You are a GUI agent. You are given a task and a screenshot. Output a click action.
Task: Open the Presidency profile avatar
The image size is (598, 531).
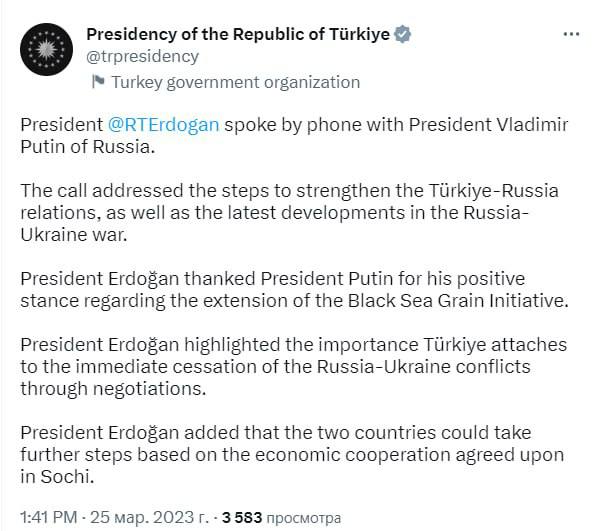47,49
